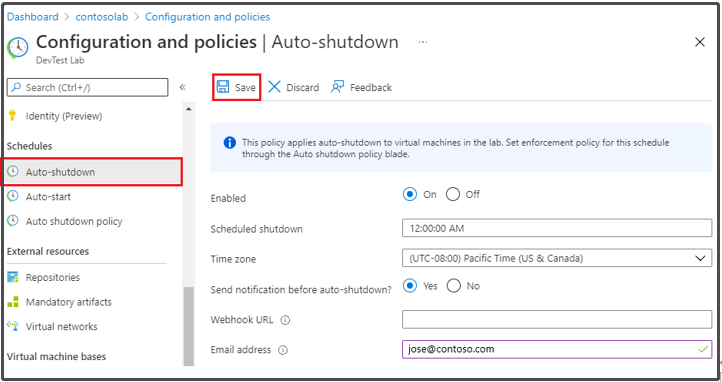Click the Auto-start clock icon
The image size is (722, 382).
coord(13,197)
